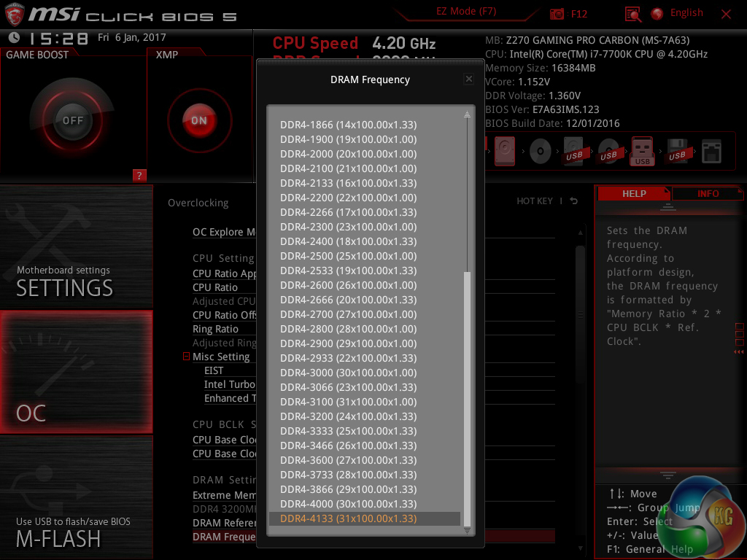
Task: Open the HELP tab
Action: (x=633, y=193)
